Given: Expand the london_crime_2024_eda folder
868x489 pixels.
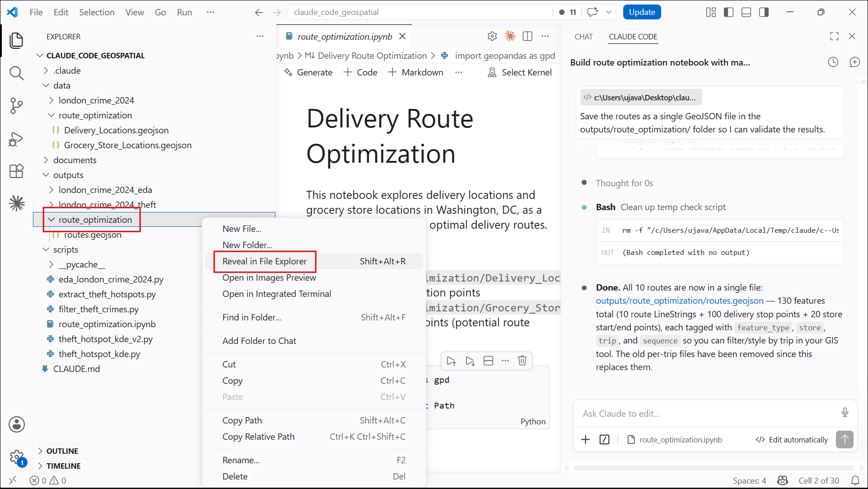Looking at the screenshot, I should (51, 190).
